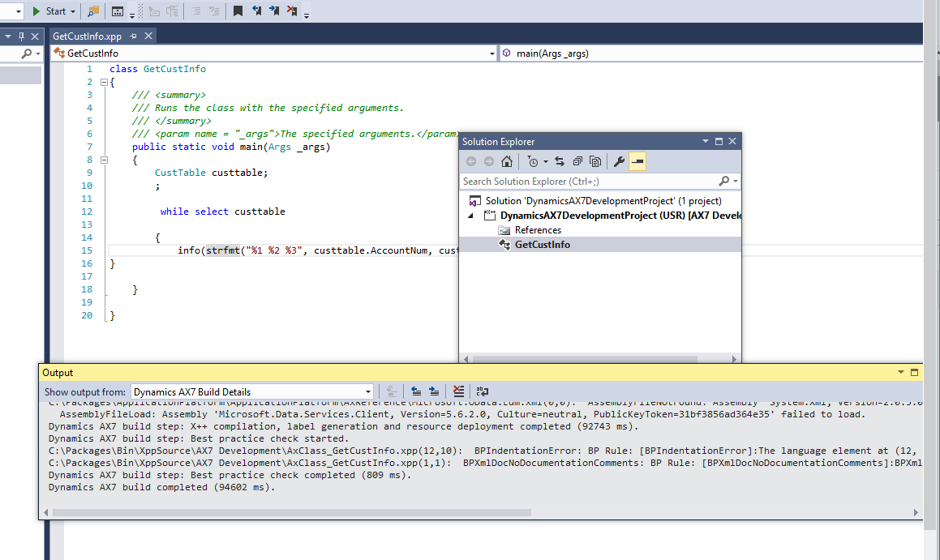
Task: Switch to the GetCustInfo.xpp editor tab
Action: 87,36
